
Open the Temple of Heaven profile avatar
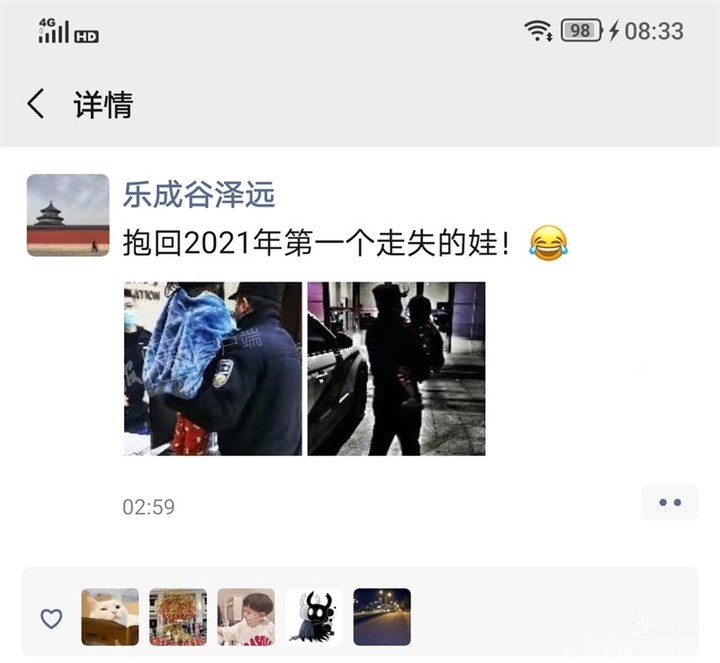68,215
